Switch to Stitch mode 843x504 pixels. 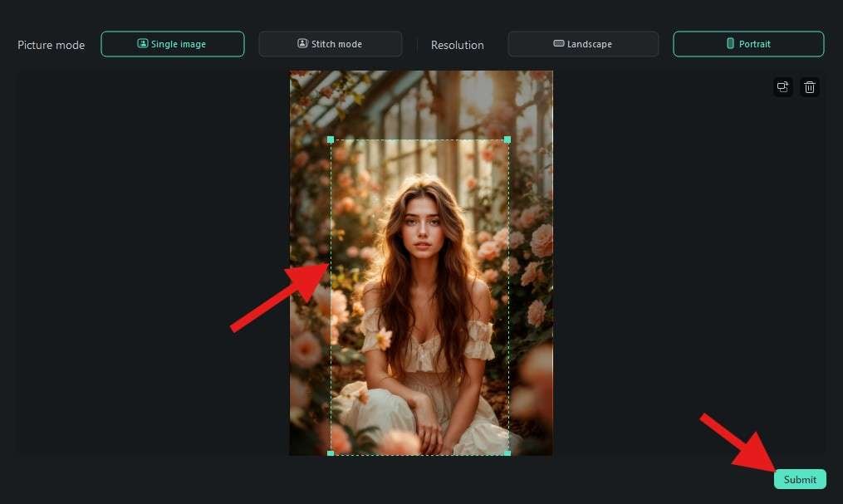coord(330,44)
